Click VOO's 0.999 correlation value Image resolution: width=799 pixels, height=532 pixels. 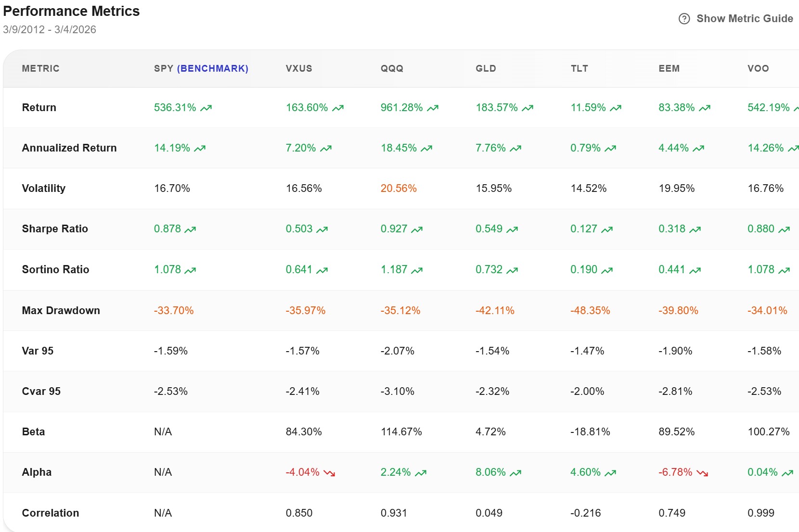coord(760,513)
